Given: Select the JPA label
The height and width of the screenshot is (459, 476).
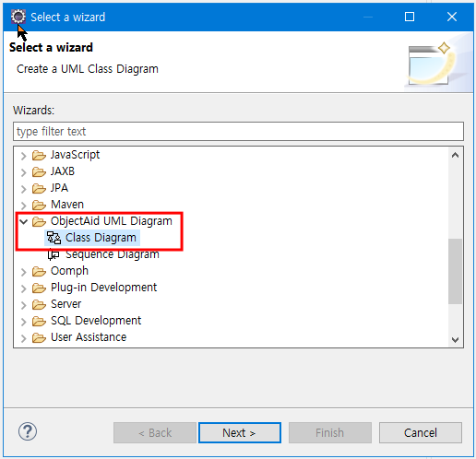Looking at the screenshot, I should (x=59, y=188).
